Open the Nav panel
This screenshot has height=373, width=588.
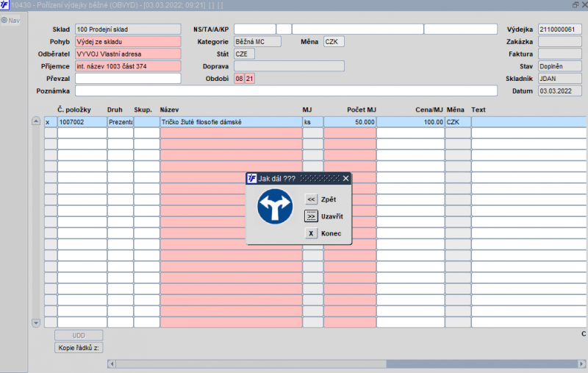tap(10, 21)
